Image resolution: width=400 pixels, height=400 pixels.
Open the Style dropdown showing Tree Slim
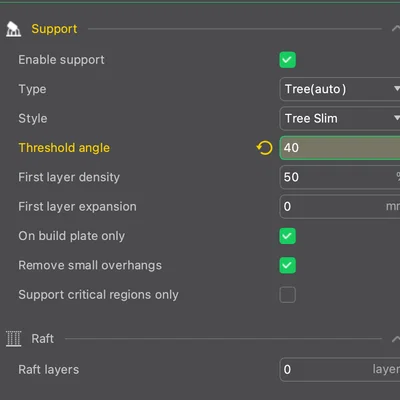340,118
